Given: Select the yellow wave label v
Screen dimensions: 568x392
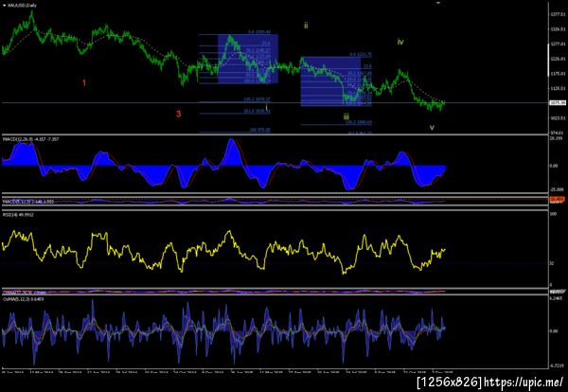Looking at the screenshot, I should (432, 128).
